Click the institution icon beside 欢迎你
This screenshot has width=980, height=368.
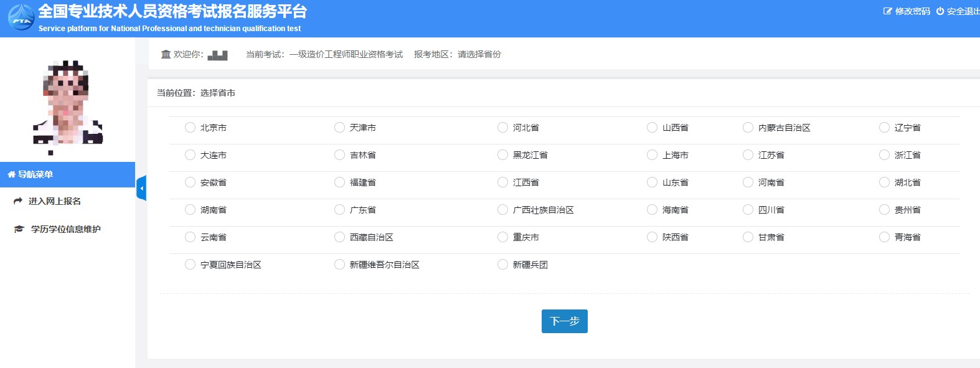coord(166,54)
